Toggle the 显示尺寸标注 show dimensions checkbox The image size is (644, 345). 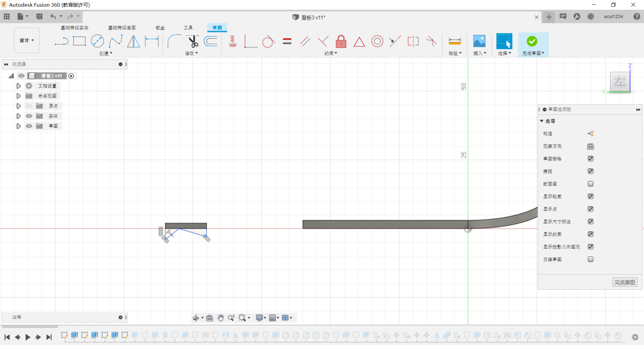click(x=591, y=222)
